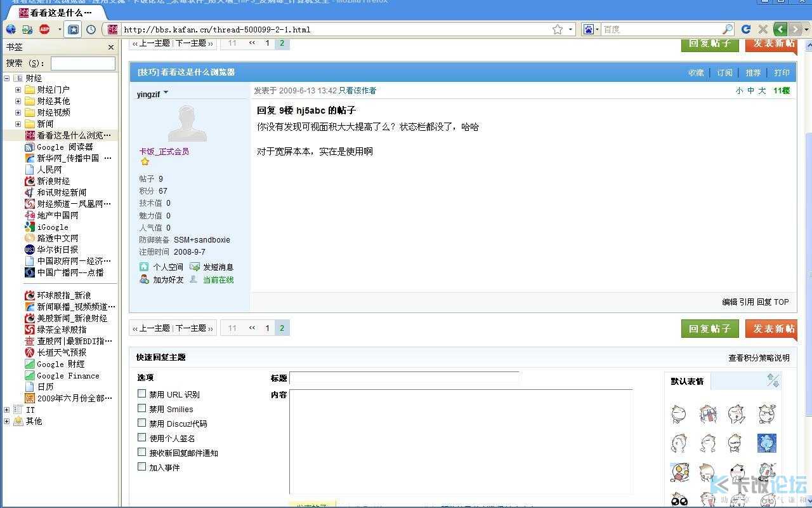The height and width of the screenshot is (508, 812).
Task: Open the Google 阅读器 bookmark
Action: coord(59,147)
